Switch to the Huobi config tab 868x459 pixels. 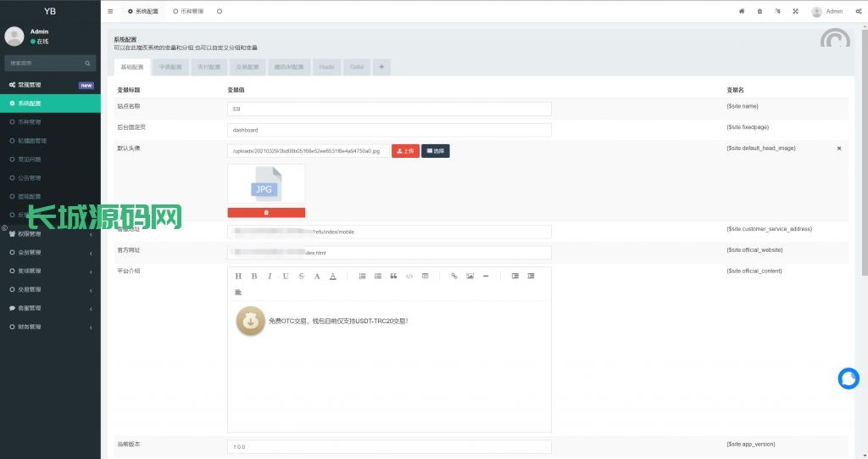(x=326, y=66)
